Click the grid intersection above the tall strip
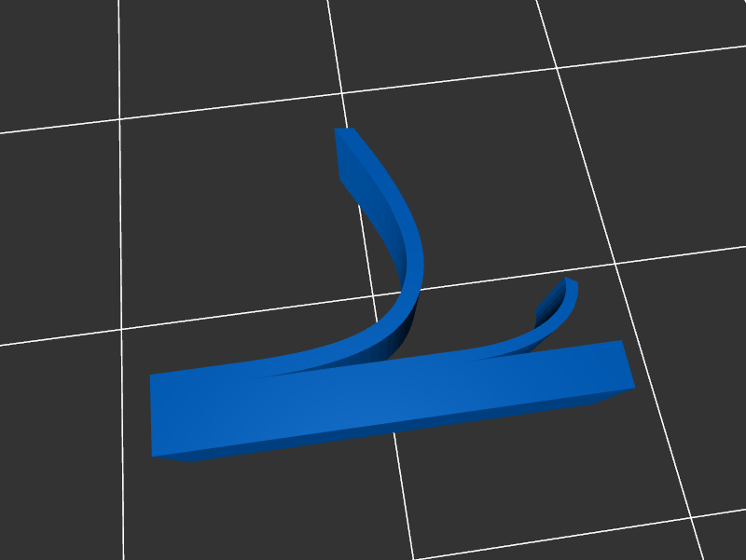The image size is (746, 560). pyautogui.click(x=341, y=91)
